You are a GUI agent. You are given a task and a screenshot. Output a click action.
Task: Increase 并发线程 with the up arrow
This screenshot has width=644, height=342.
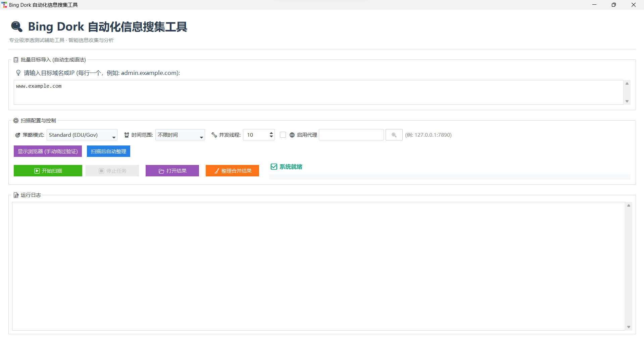tap(271, 133)
